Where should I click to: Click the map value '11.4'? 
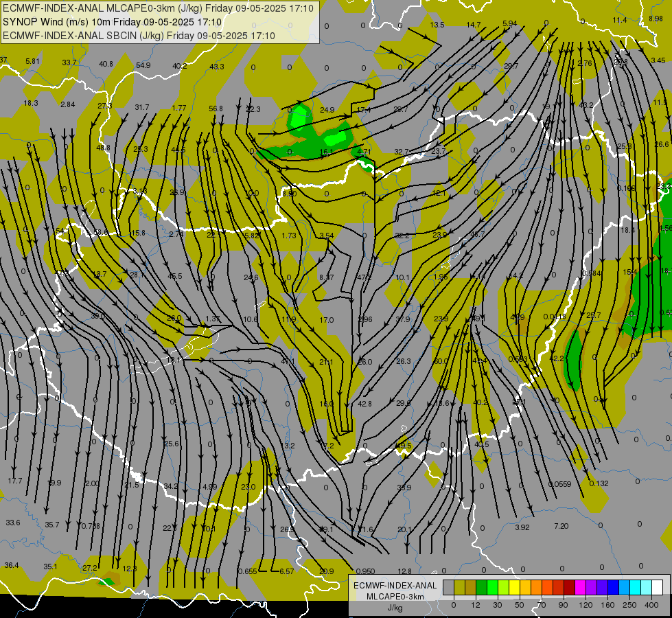(x=619, y=20)
